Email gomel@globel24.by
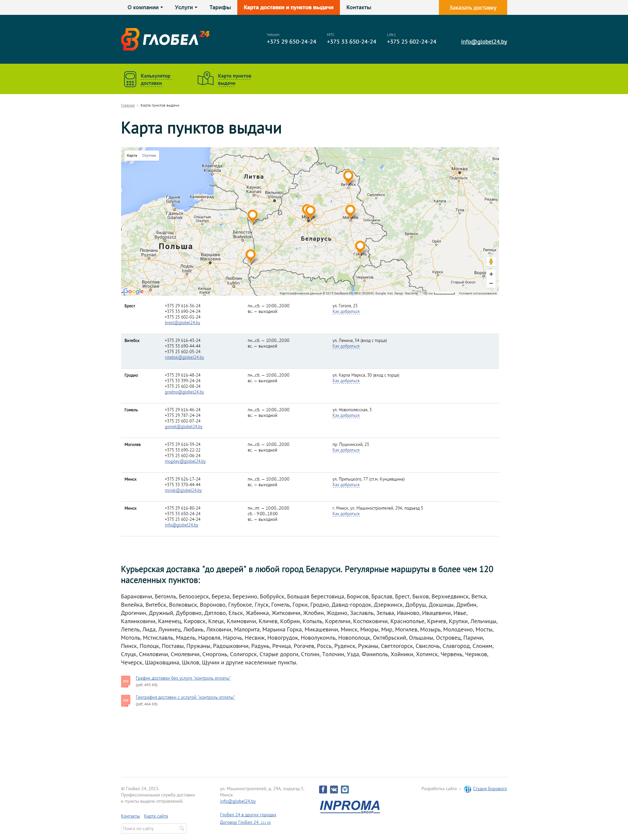 pyautogui.click(x=183, y=427)
